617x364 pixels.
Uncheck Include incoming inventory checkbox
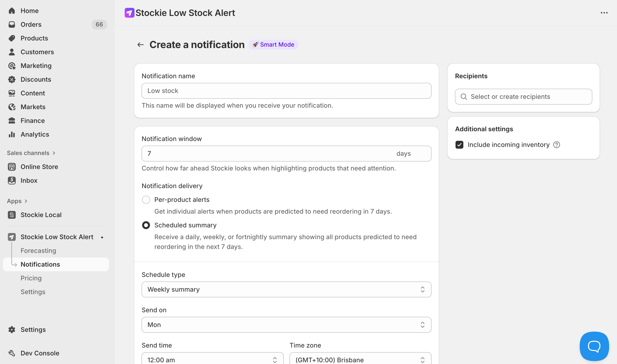click(459, 145)
